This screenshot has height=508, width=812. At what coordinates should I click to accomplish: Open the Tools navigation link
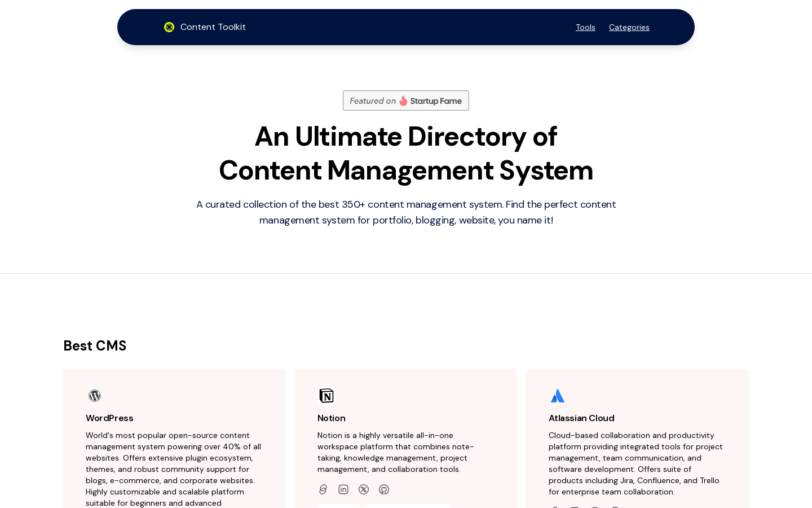585,27
